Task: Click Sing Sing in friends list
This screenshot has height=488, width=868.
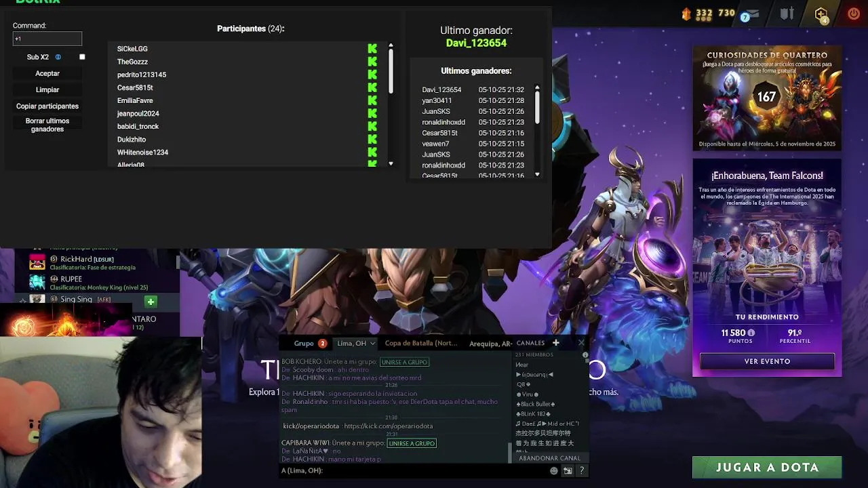Action: coord(76,299)
